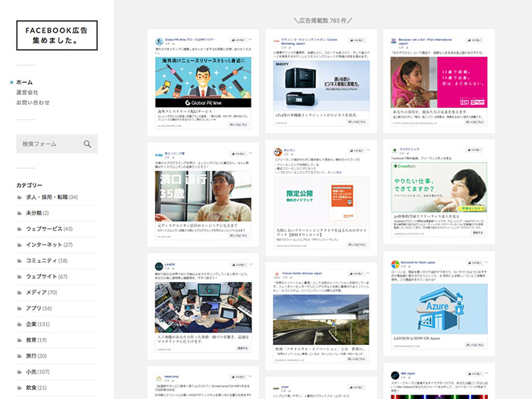Click the LANDR profile avatar

pos(159,266)
